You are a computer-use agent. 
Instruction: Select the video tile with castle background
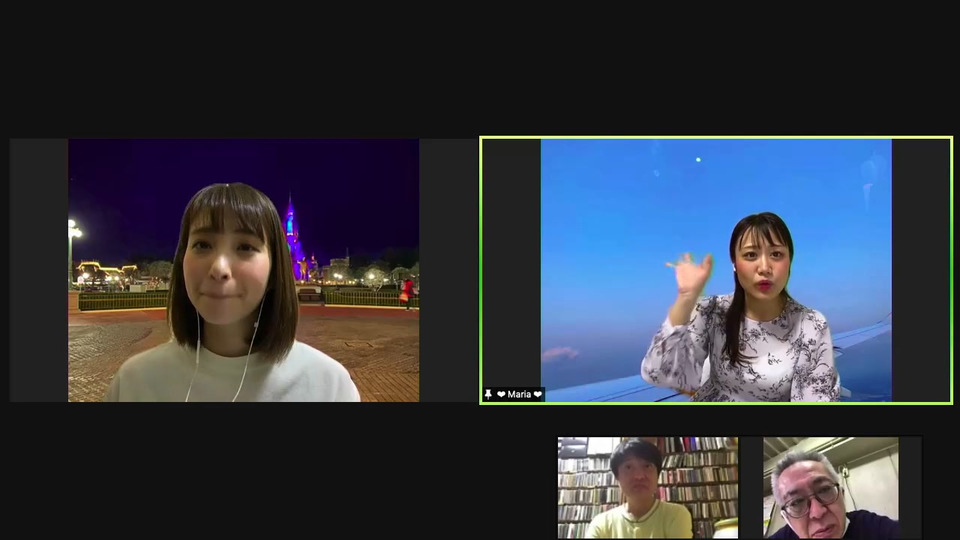tap(244, 270)
